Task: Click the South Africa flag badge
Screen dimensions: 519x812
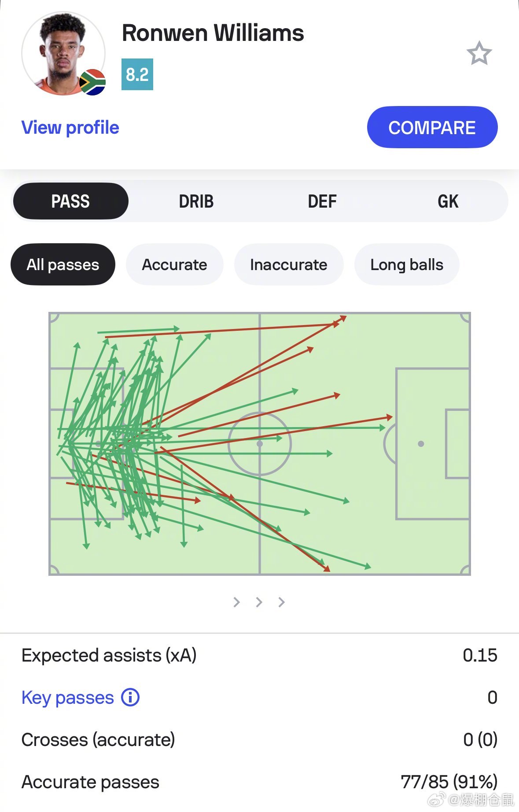Action: (x=92, y=82)
